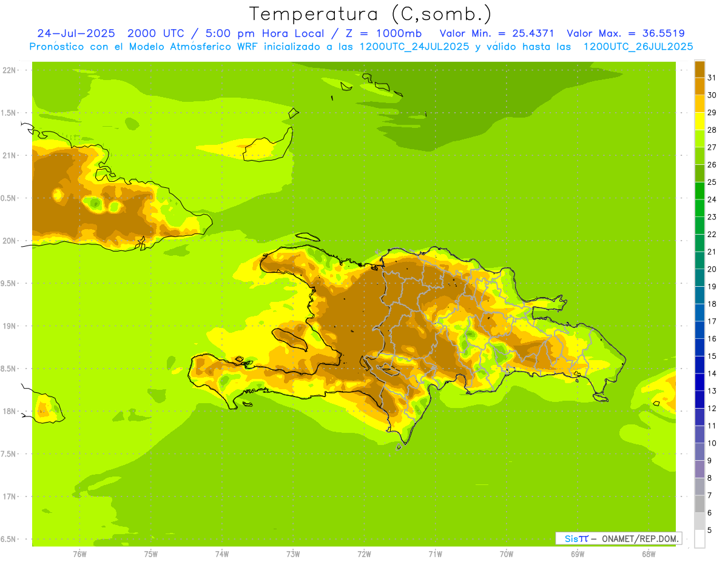The width and height of the screenshot is (728, 562).
Task: Click the "Valor Max. = 36.5519" readout
Action: click(x=626, y=33)
